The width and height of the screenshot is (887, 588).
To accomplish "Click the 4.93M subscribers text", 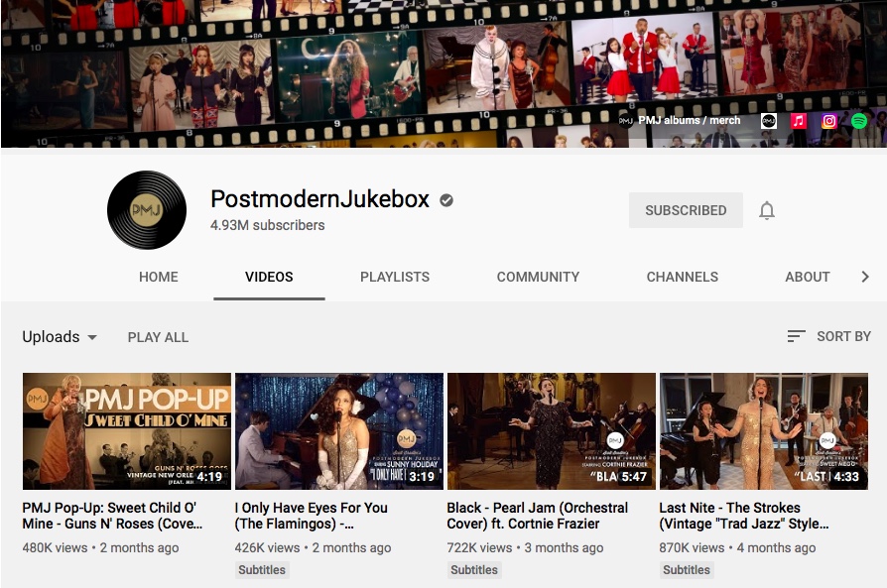I will 268,225.
